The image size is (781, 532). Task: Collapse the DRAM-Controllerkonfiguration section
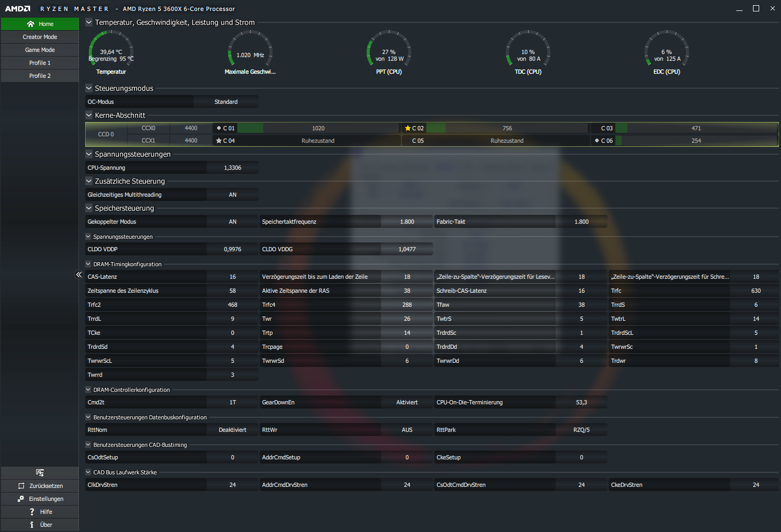coord(88,390)
